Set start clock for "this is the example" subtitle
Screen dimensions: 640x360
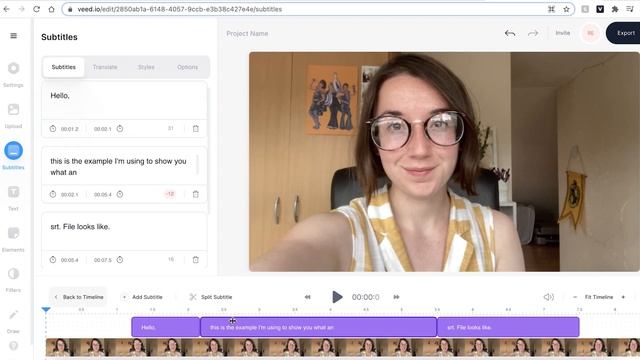tap(53, 194)
